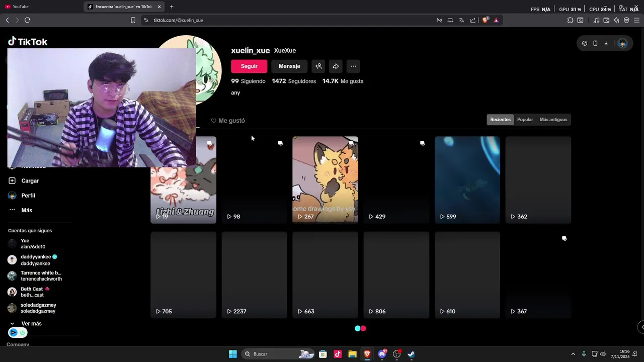644x362 pixels.
Task: Click the phone app icon near avatar
Action: pos(595,43)
